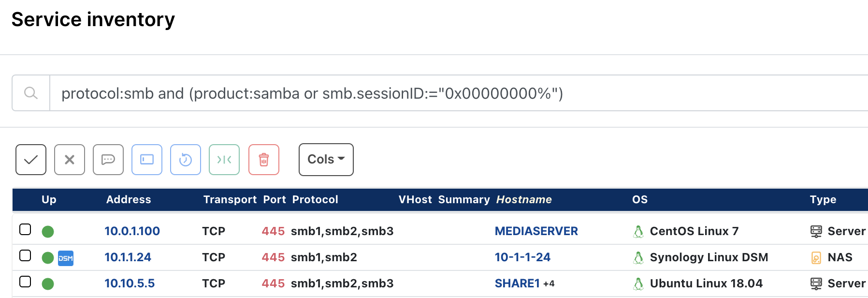Viewport: 868px width, 298px height.
Task: Delete selected services via the trash icon
Action: [263, 160]
